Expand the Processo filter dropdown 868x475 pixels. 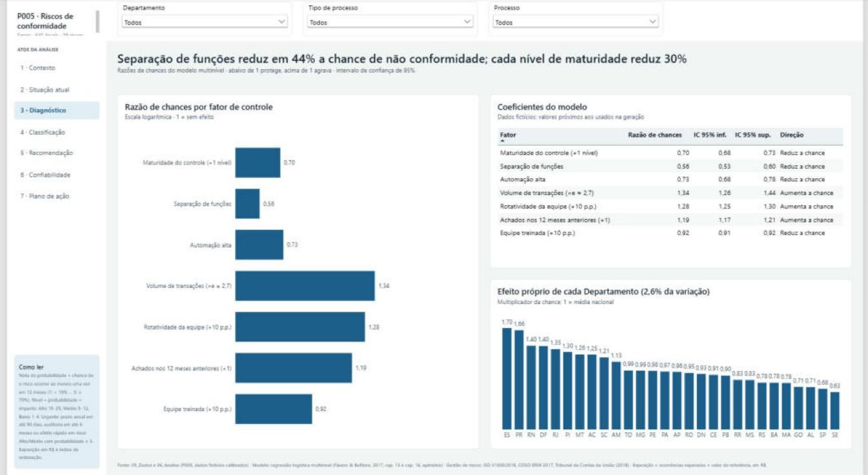click(576, 22)
